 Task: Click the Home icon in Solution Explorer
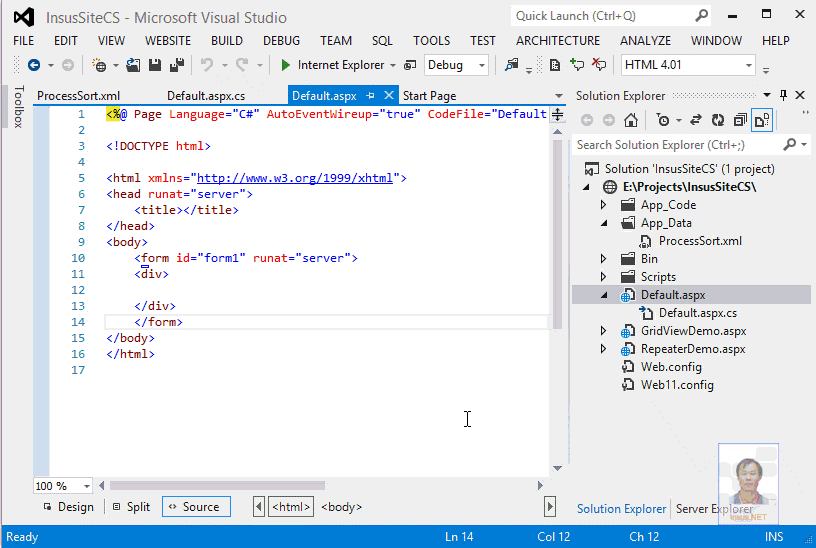coord(631,120)
